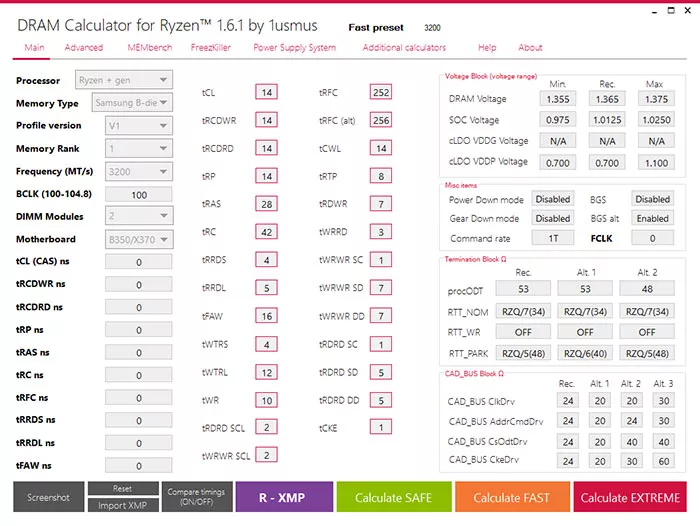Screen dimensions: 700x526
Task: Click RTT_WR Rec. OFF value
Action: [x=523, y=332]
